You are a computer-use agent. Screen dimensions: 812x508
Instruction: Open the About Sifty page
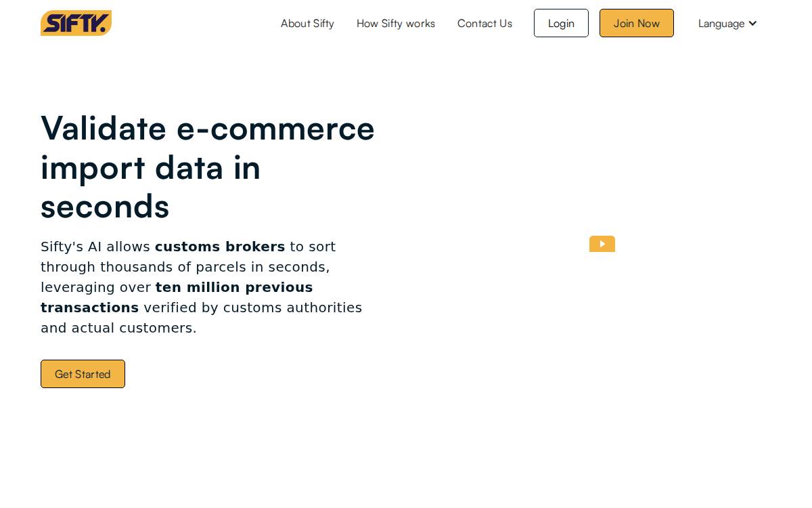(307, 23)
